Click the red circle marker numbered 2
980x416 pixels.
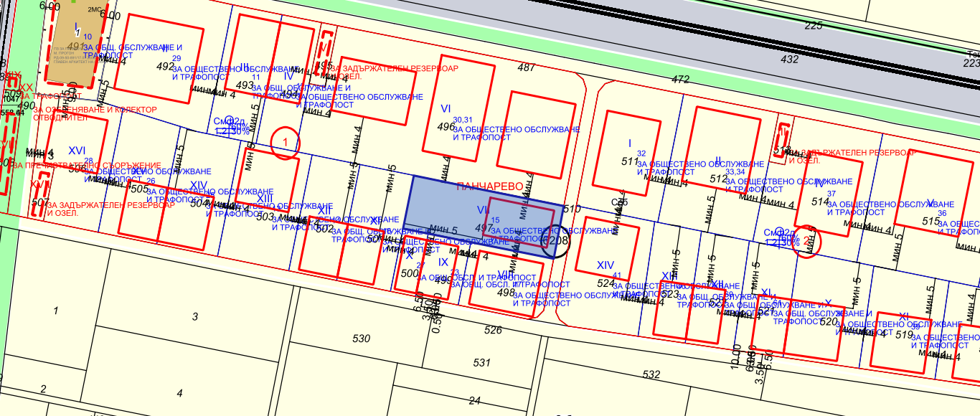point(809,241)
